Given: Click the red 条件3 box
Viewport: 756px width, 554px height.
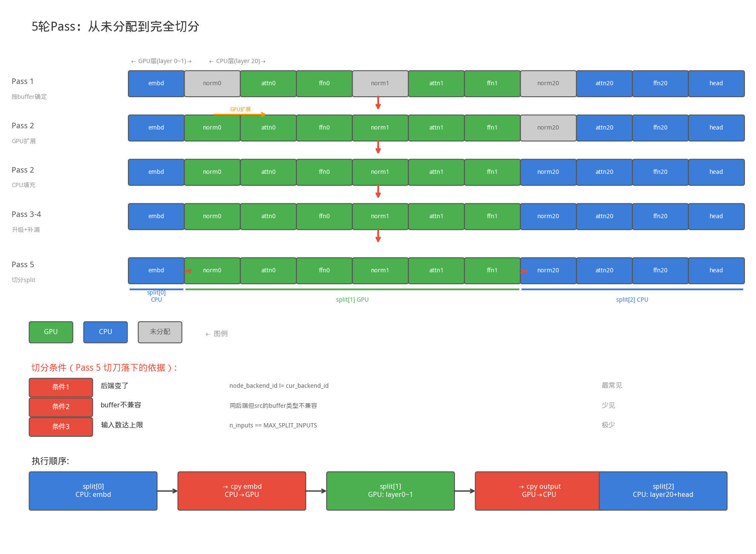Looking at the screenshot, I should [61, 427].
